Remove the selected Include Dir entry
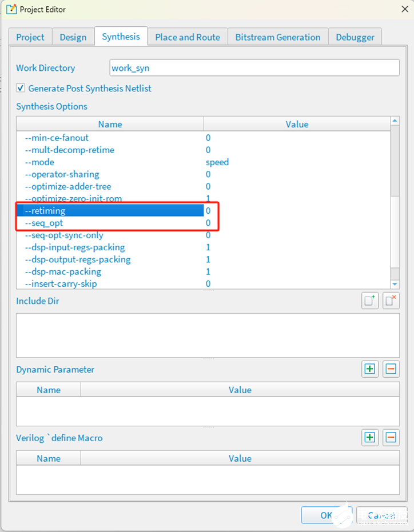This screenshot has width=414, height=532. [391, 301]
